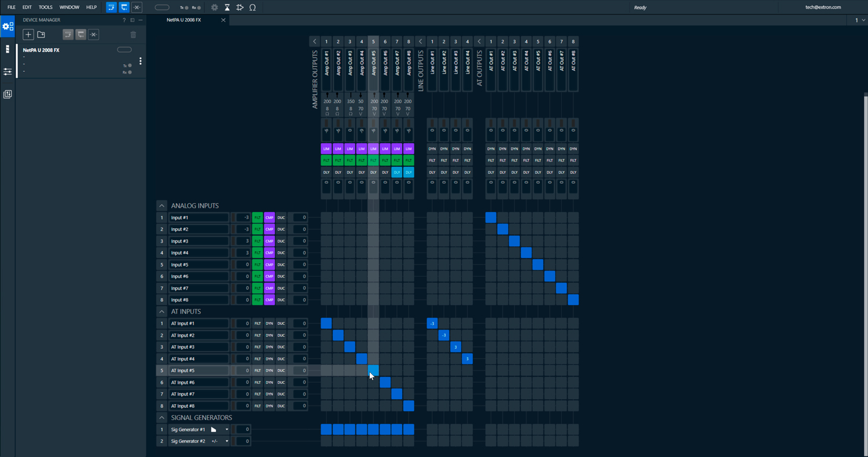Open the TOOLS menu
The image size is (868, 457).
[46, 8]
